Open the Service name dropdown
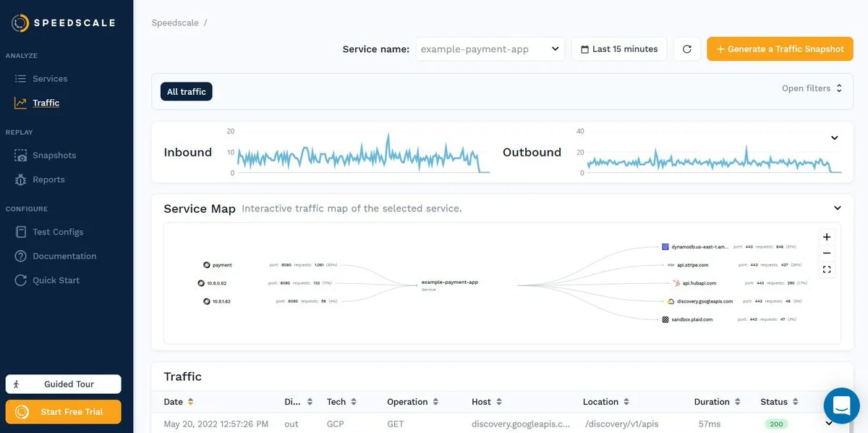The height and width of the screenshot is (433, 868). [490, 49]
